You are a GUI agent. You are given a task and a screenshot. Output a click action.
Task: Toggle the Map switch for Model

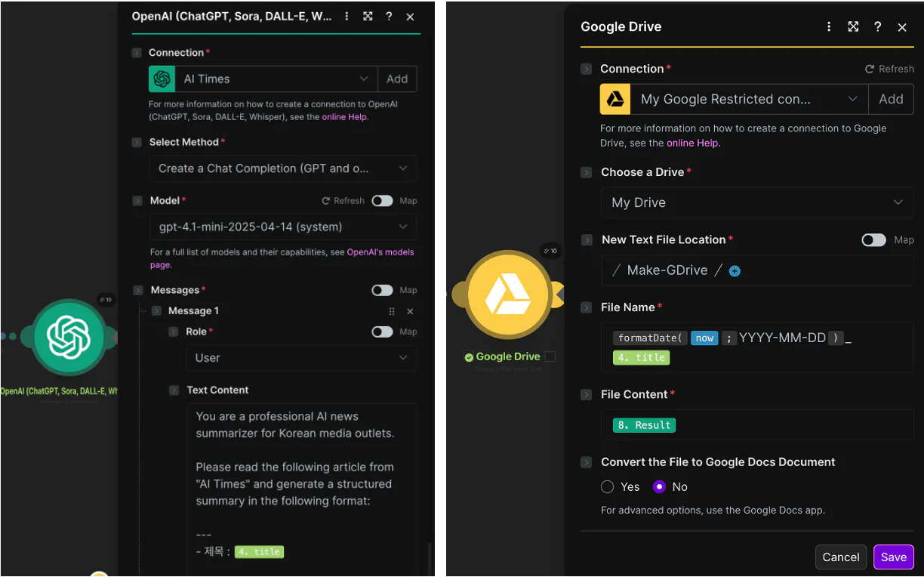coord(382,201)
